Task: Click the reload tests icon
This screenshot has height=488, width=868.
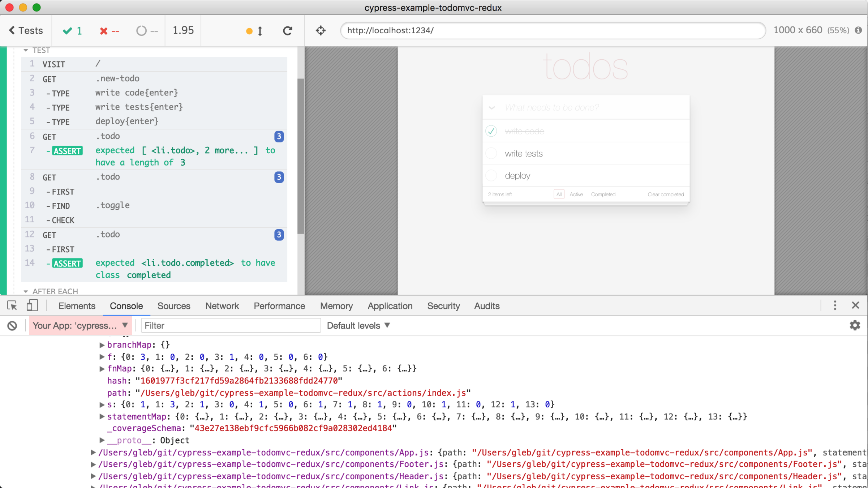Action: (x=287, y=31)
